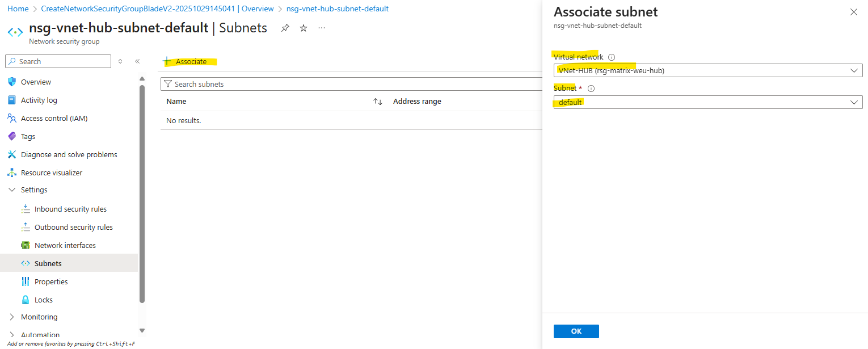Click the Search subnets filter field

pos(352,84)
